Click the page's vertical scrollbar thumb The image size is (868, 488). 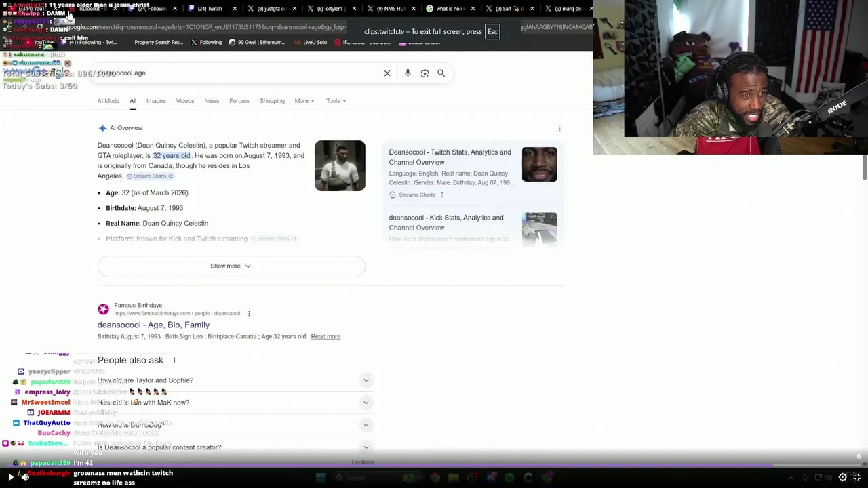865,167
